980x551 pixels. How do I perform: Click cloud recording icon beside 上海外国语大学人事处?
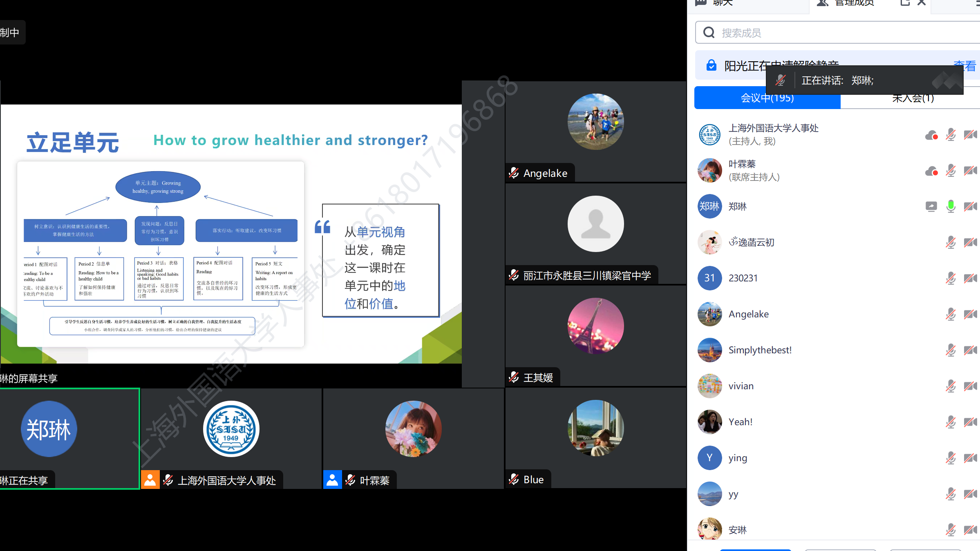pyautogui.click(x=931, y=135)
